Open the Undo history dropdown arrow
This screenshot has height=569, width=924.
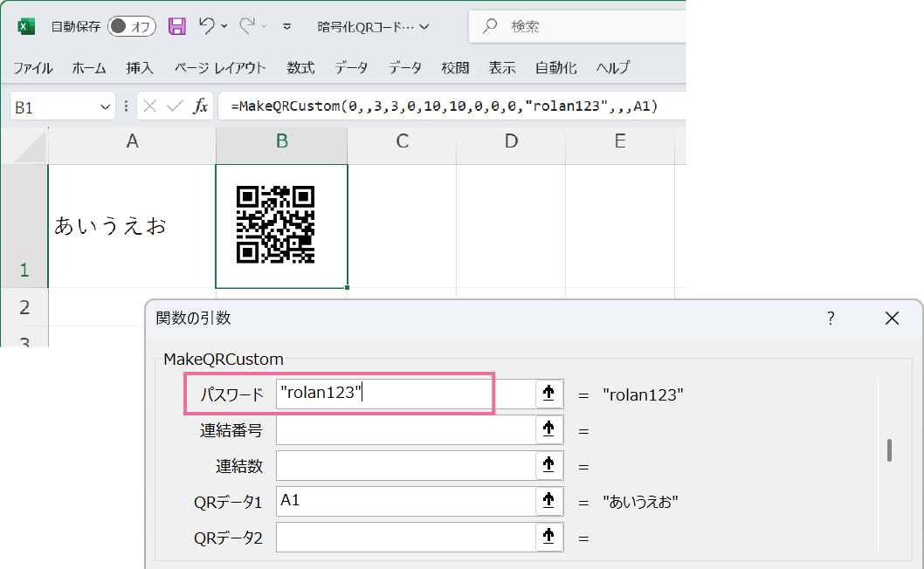point(224,26)
